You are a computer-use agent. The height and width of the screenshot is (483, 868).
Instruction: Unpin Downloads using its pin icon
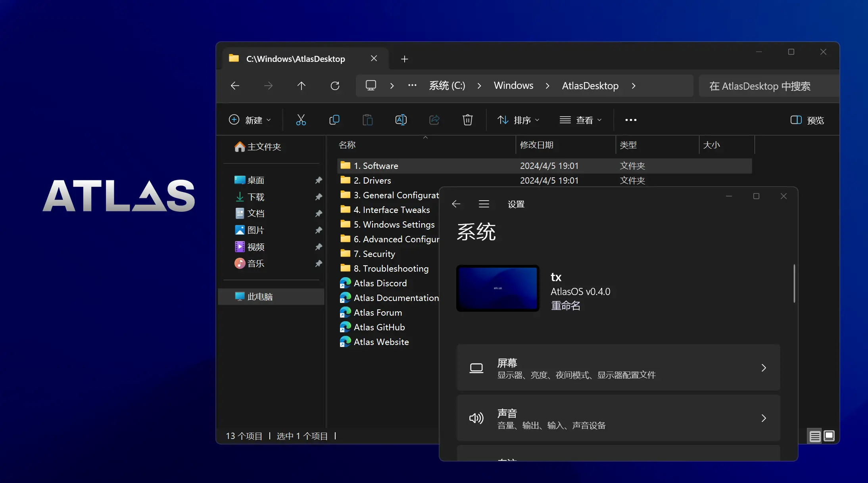[318, 197]
